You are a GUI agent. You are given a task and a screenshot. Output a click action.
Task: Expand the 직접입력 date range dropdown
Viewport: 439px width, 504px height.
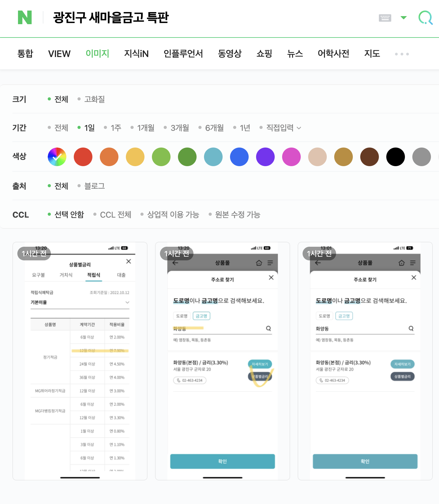click(280, 128)
